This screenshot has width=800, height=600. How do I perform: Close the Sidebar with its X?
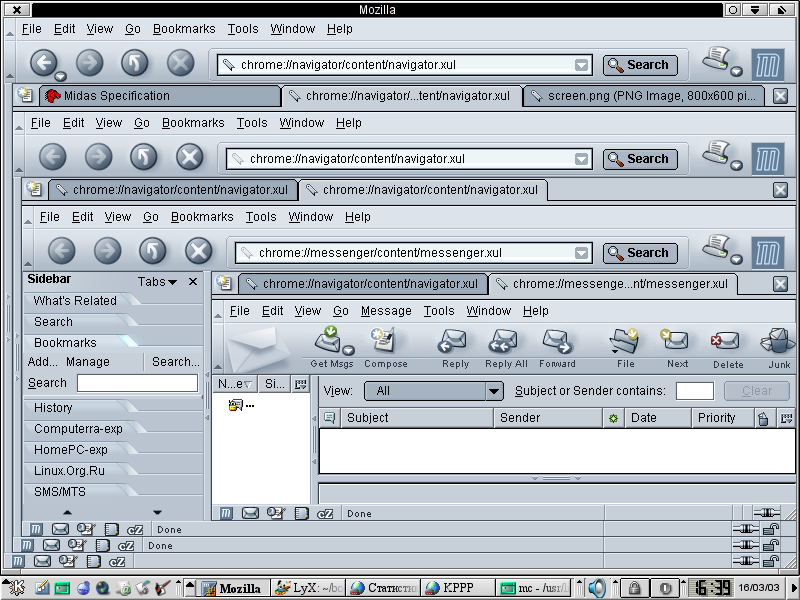pyautogui.click(x=193, y=282)
